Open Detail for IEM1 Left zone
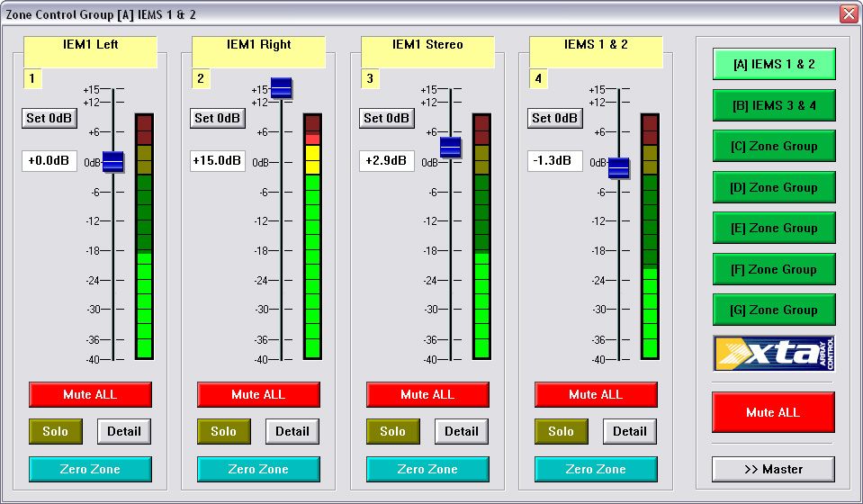 click(x=124, y=431)
